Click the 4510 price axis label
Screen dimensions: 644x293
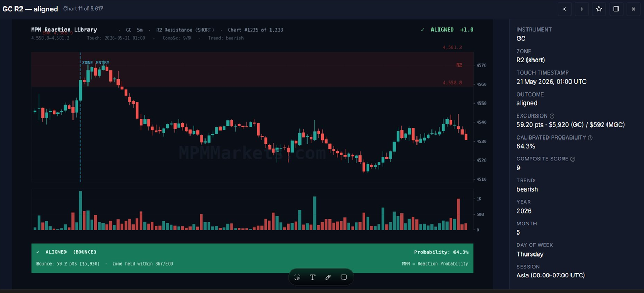coord(481,179)
